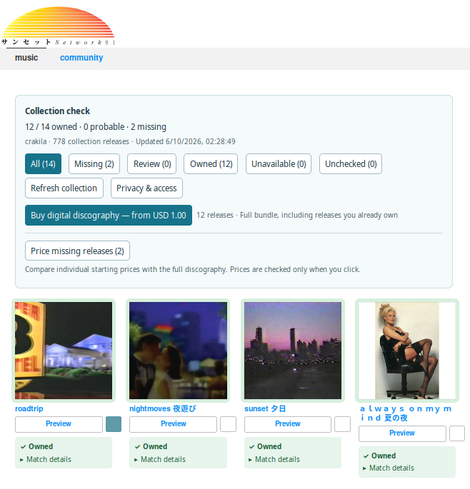
Task: Follow the always on my mind link
Action: [x=406, y=413]
